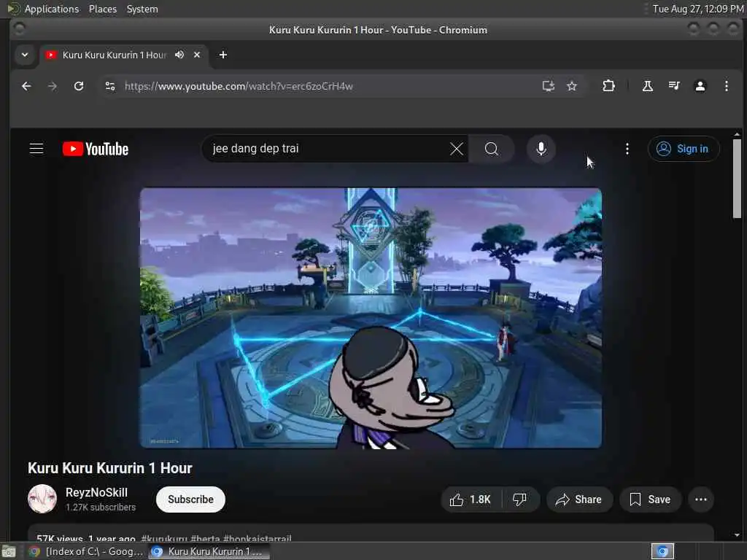Close the Kuru Kuru Kururin tab
Image resolution: width=747 pixels, height=560 pixels.
(x=197, y=55)
